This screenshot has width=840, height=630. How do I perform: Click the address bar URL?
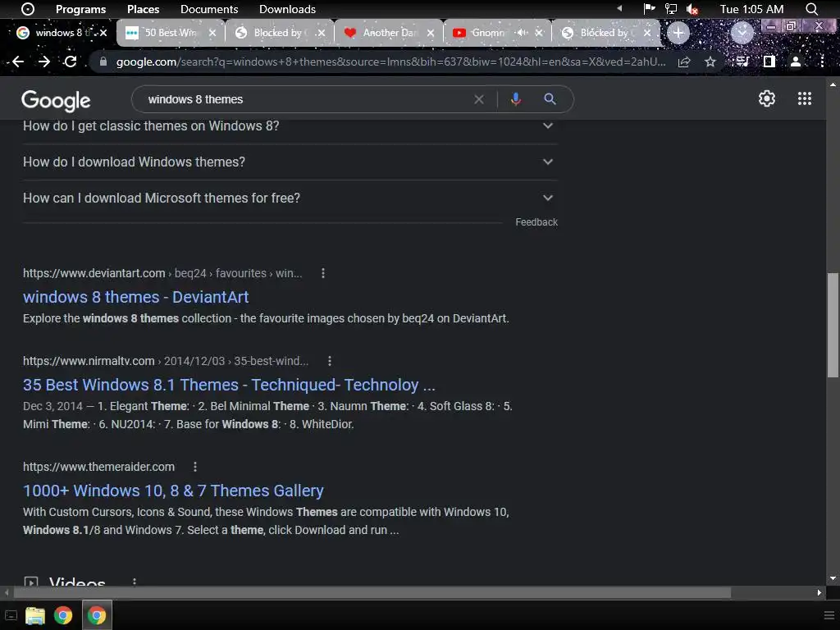pyautogui.click(x=390, y=62)
